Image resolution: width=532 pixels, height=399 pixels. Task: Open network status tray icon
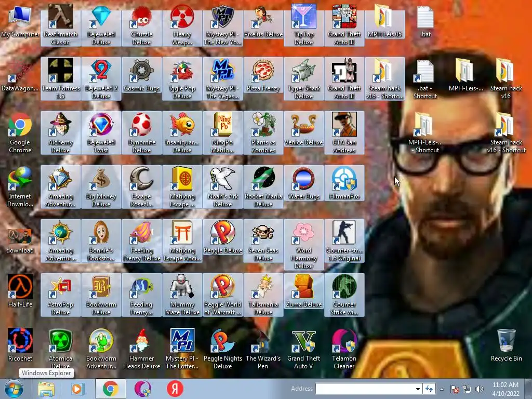click(467, 389)
